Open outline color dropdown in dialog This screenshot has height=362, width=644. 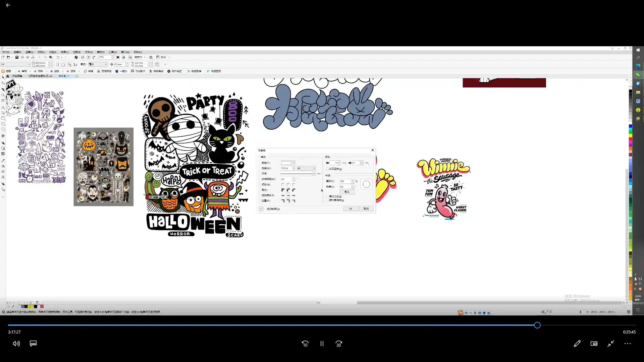pos(294,163)
